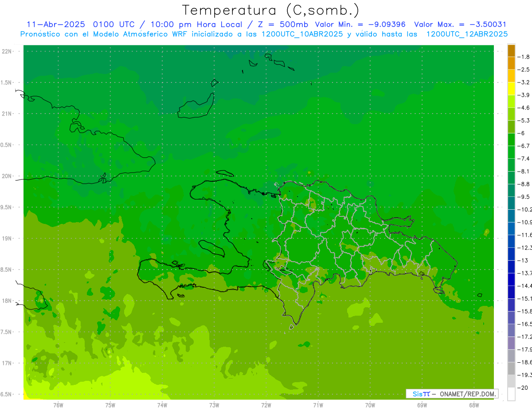Viewport: 532px width, 411px height.
Task: Click the '-3.2' colorbar value
Action: point(524,82)
